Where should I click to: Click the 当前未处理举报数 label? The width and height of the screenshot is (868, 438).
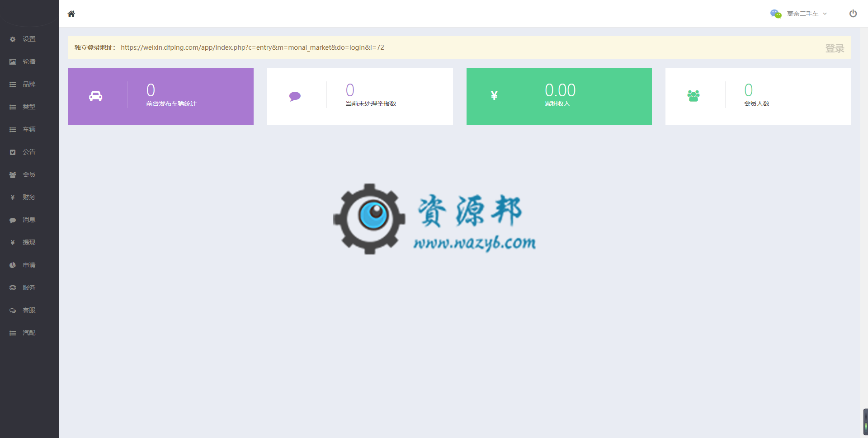click(371, 104)
